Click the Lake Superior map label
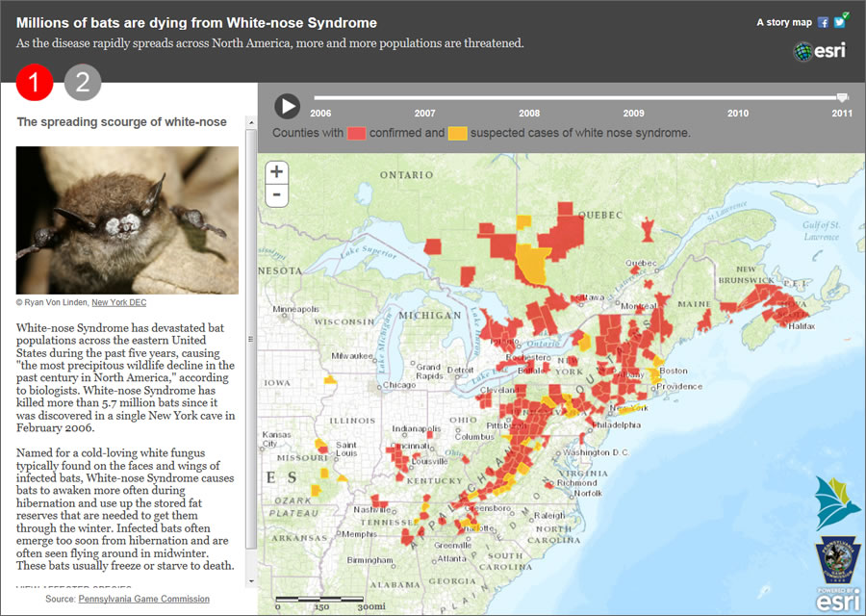This screenshot has width=866, height=616. click(x=369, y=252)
